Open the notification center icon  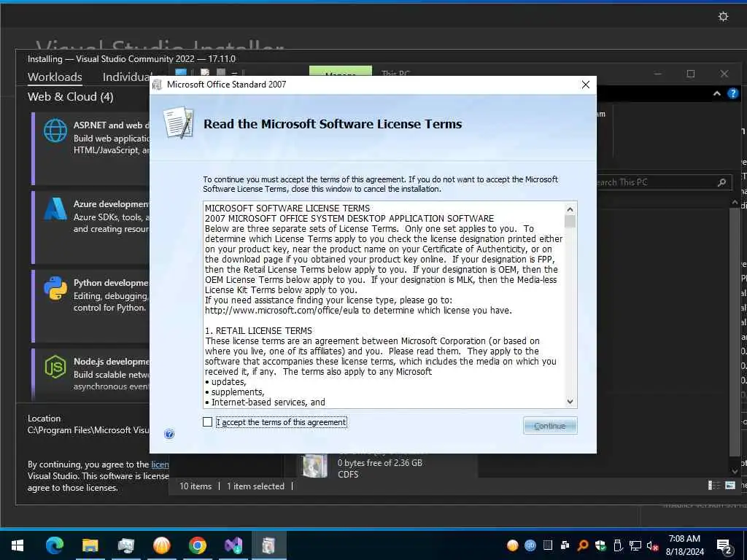pyautogui.click(x=724, y=546)
